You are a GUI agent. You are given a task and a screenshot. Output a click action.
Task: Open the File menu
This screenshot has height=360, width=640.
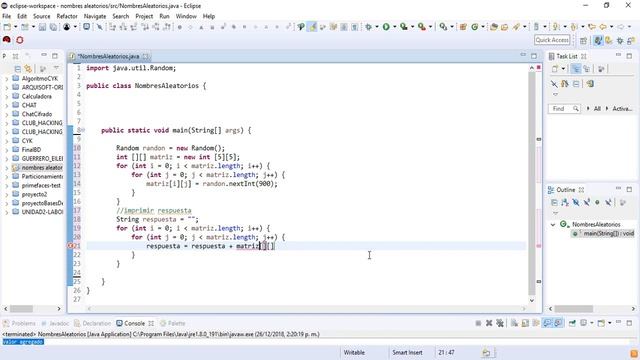tap(7, 16)
